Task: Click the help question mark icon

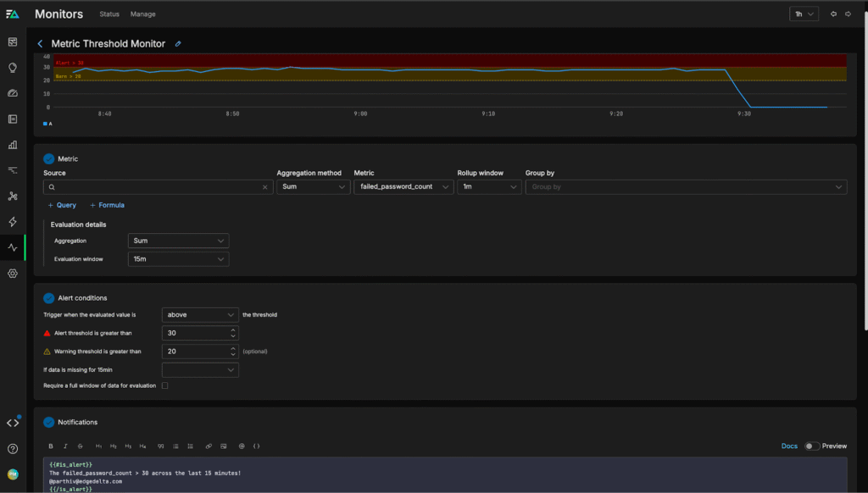Action: [13, 449]
